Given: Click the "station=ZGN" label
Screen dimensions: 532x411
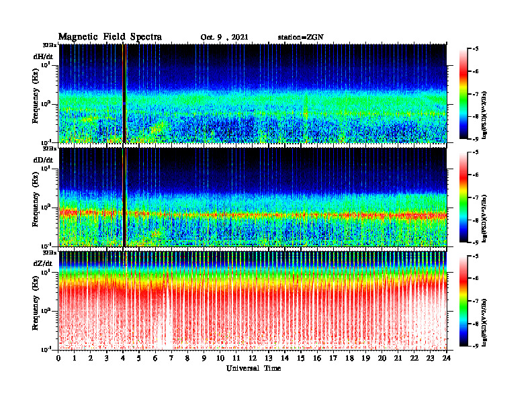Looking at the screenshot, I should (x=300, y=38).
